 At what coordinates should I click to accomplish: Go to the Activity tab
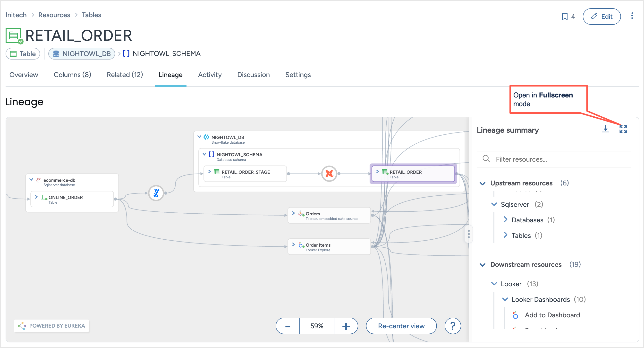pos(210,75)
